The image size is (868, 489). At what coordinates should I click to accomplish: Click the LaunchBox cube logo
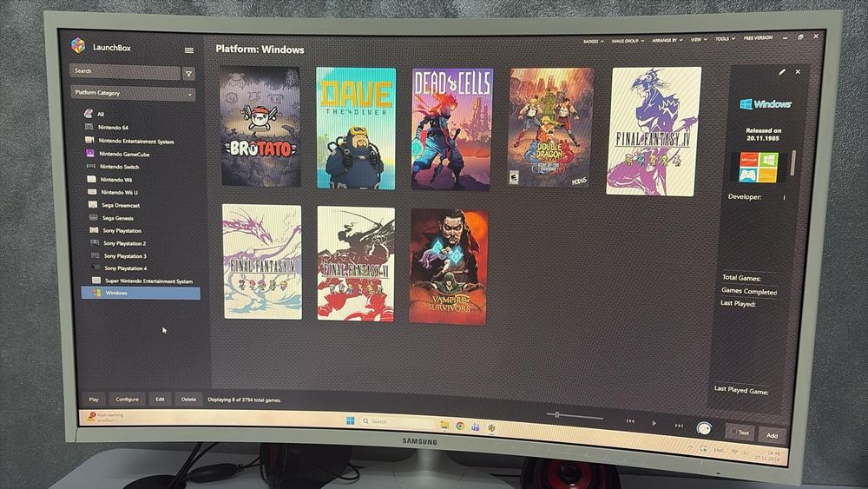(78, 45)
